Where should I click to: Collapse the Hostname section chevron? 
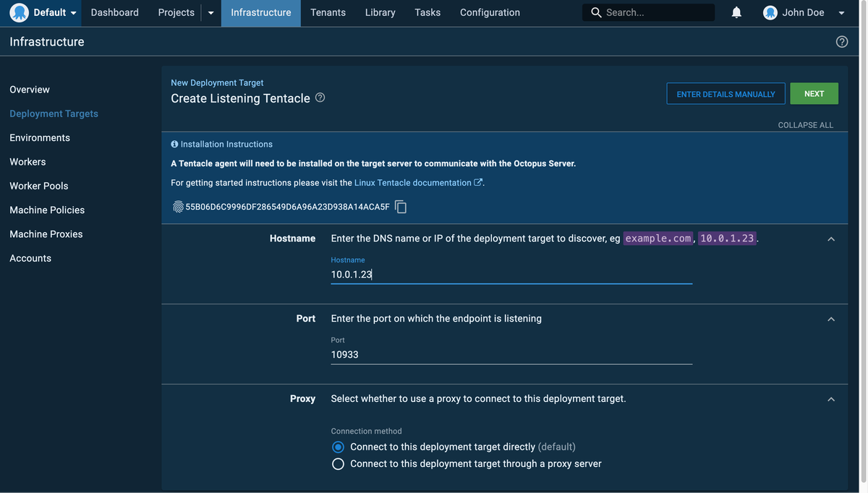click(x=830, y=238)
